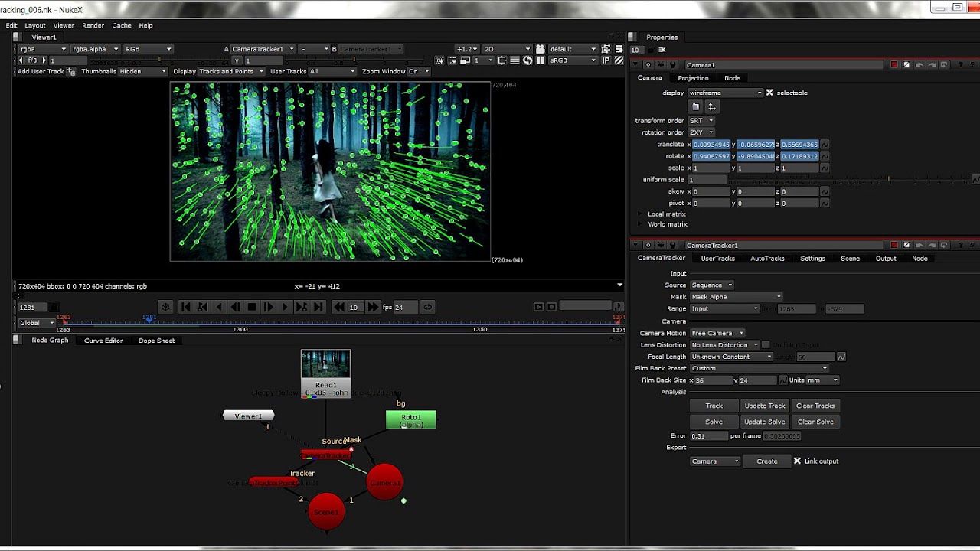Open rotate animation curve menu
This screenshot has width=980, height=551.
(x=825, y=156)
